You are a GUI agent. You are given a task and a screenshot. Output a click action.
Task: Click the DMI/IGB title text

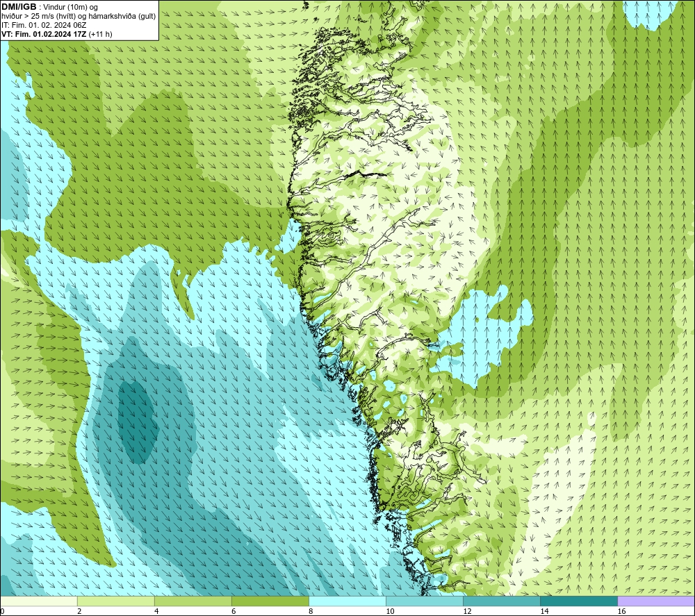[19, 7]
